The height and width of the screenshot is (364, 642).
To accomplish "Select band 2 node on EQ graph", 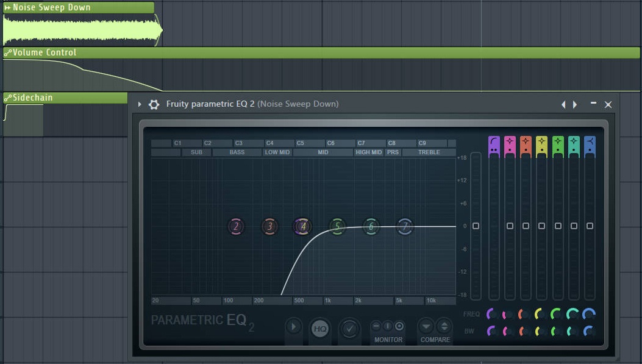I will 236,226.
